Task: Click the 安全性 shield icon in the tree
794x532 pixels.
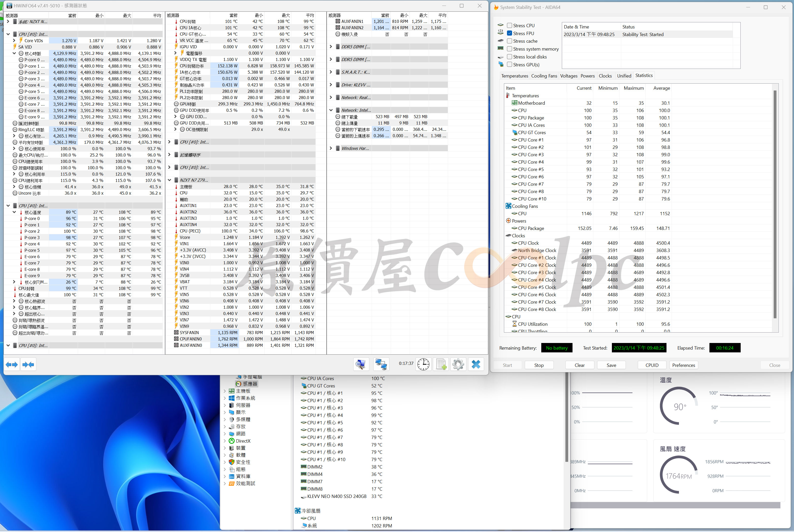Action: point(232,462)
